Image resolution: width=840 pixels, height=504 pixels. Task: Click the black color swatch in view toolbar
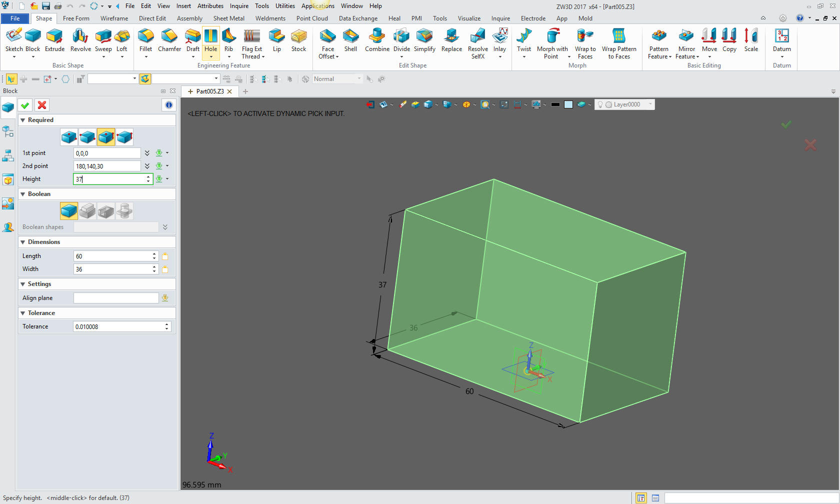(555, 104)
